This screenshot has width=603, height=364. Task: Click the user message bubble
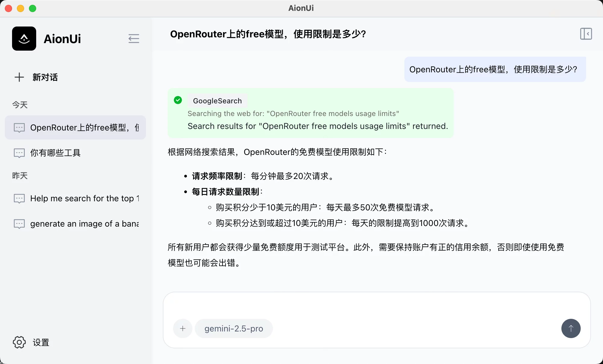click(x=495, y=69)
